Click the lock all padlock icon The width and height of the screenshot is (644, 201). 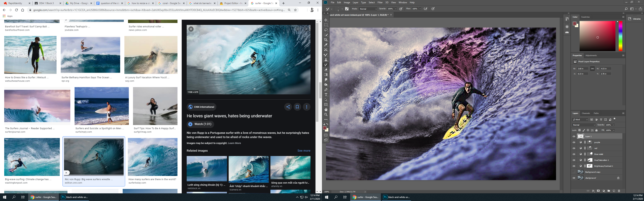pyautogui.click(x=596, y=130)
